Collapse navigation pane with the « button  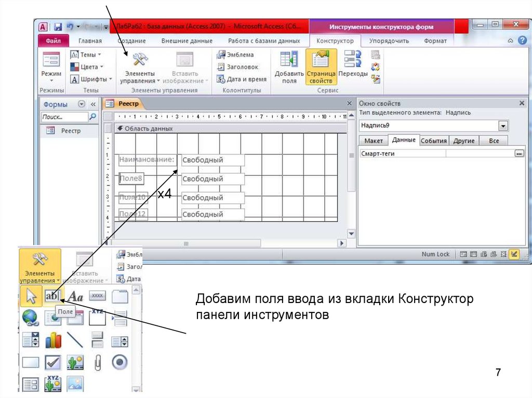coord(93,104)
